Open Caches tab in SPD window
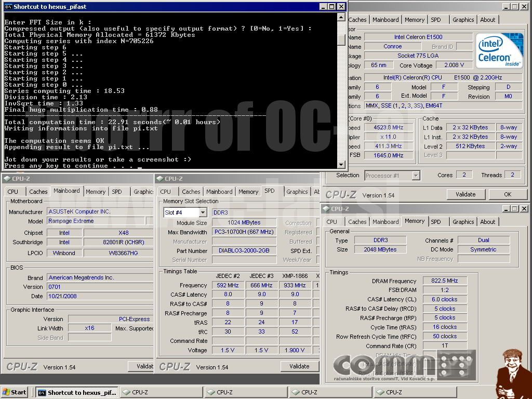This screenshot has width=532, height=399. click(x=191, y=192)
